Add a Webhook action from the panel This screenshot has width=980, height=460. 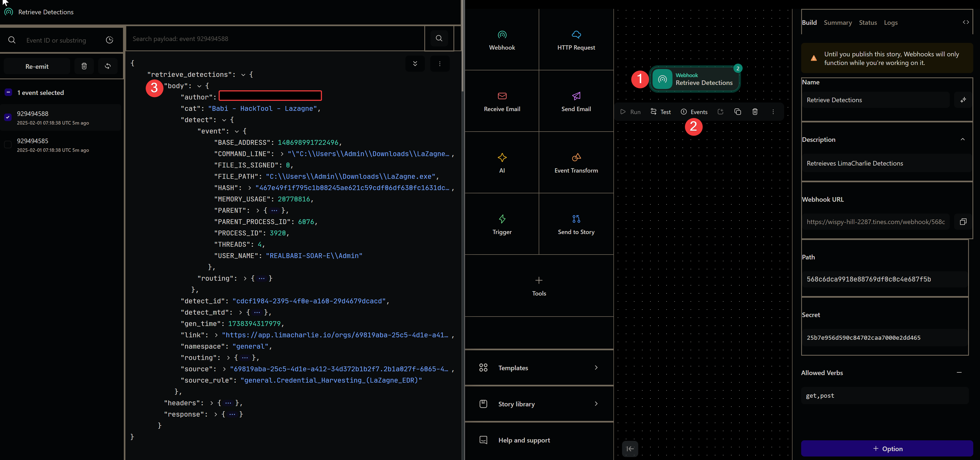point(502,40)
